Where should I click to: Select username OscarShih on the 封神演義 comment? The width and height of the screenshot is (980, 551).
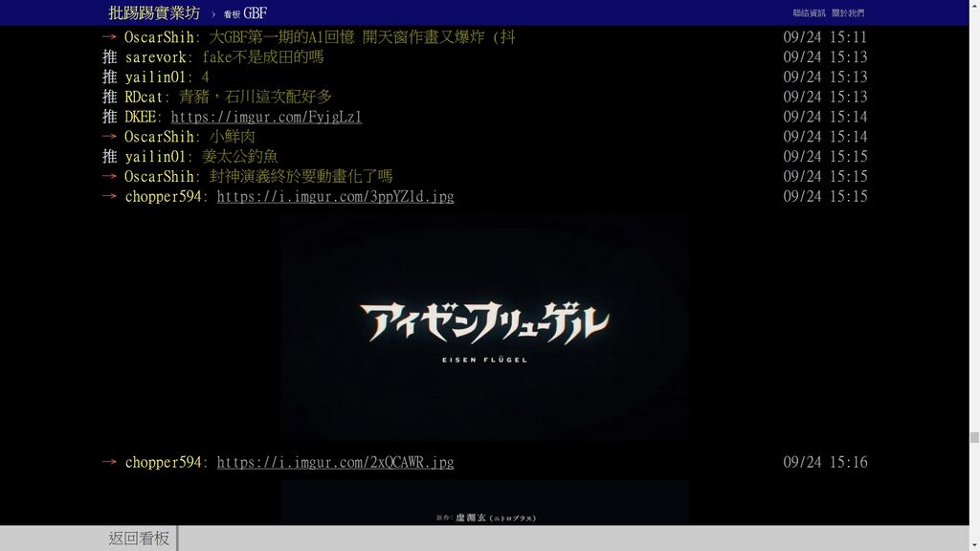(159, 177)
